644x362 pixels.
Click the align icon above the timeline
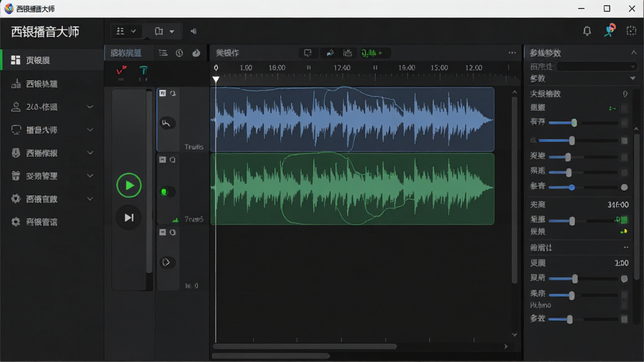click(347, 53)
